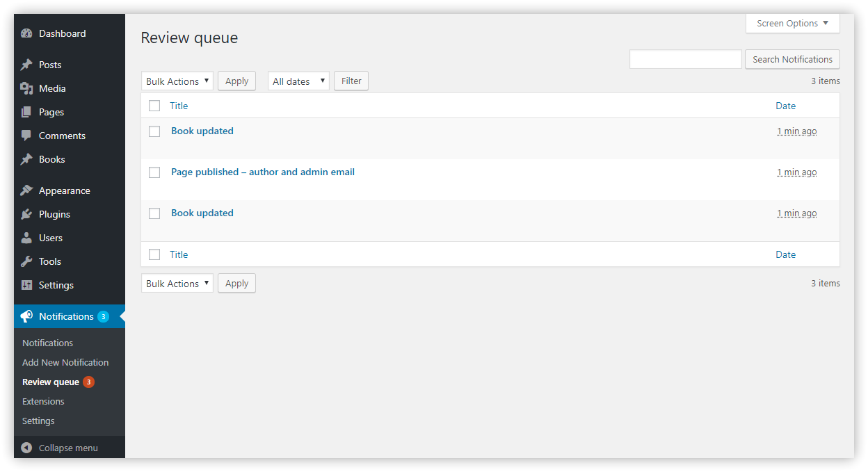Open the All dates filter dropdown
Screen dimensions: 868x472
(x=298, y=81)
